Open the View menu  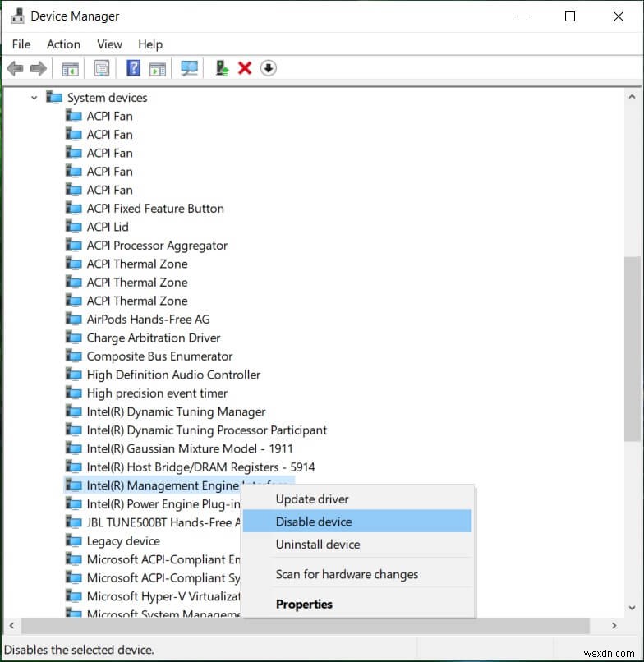110,44
